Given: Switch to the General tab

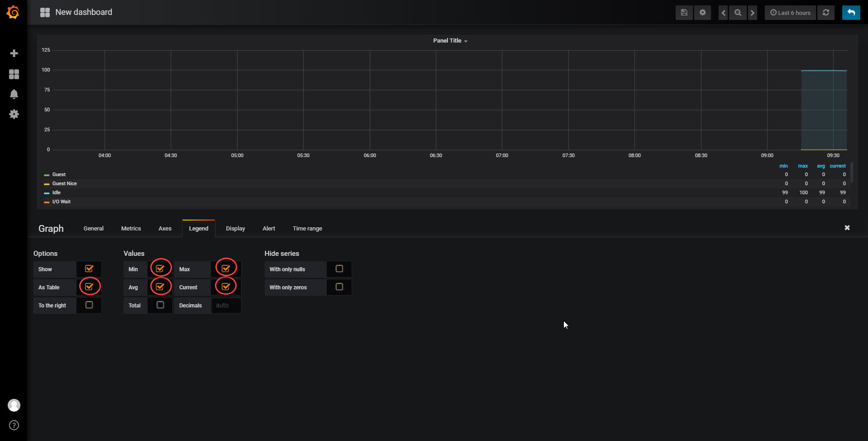Looking at the screenshot, I should pos(94,228).
